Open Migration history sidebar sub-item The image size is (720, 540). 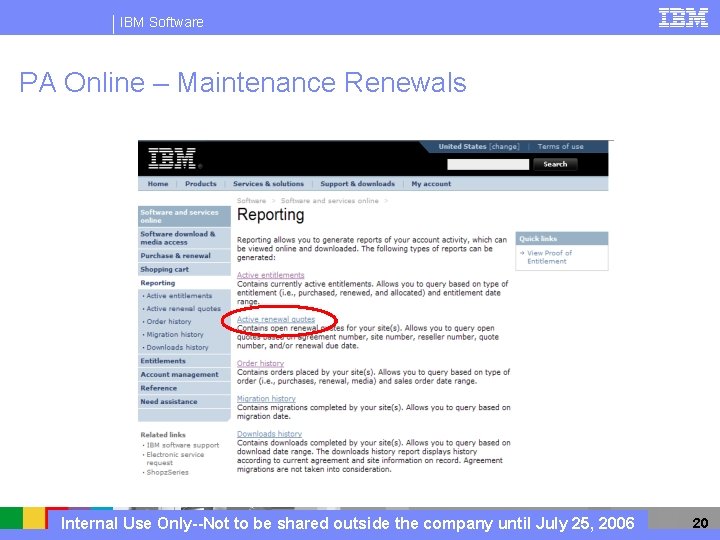[174, 334]
